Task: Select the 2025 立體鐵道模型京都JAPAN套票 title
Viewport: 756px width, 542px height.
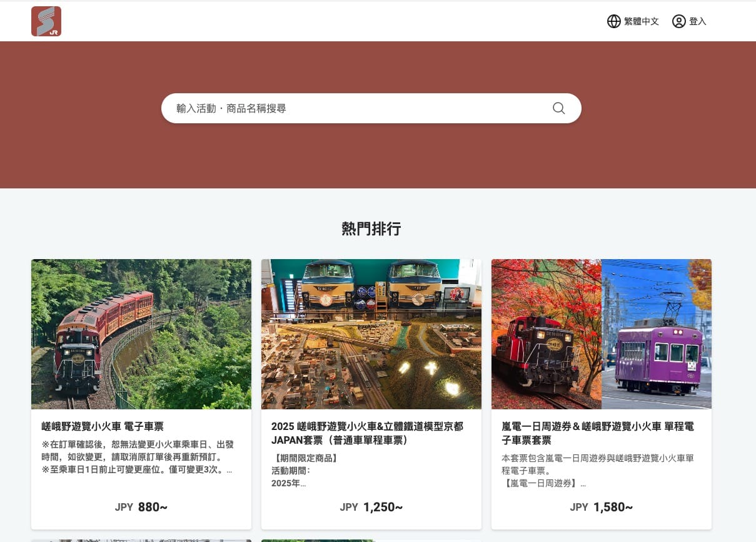Action: pyautogui.click(x=368, y=433)
